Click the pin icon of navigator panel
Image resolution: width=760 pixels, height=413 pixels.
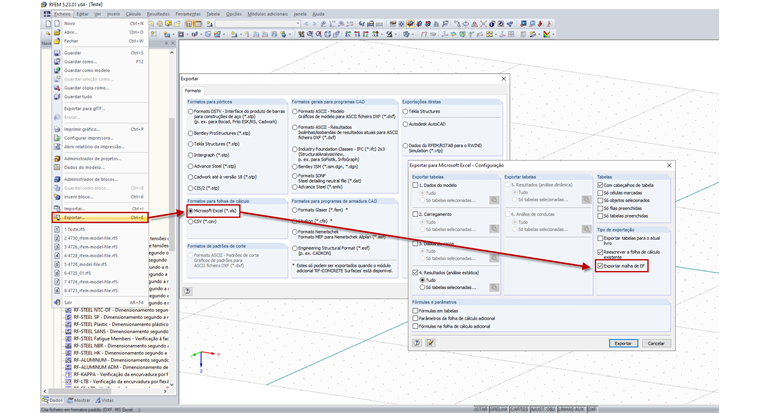point(166,43)
